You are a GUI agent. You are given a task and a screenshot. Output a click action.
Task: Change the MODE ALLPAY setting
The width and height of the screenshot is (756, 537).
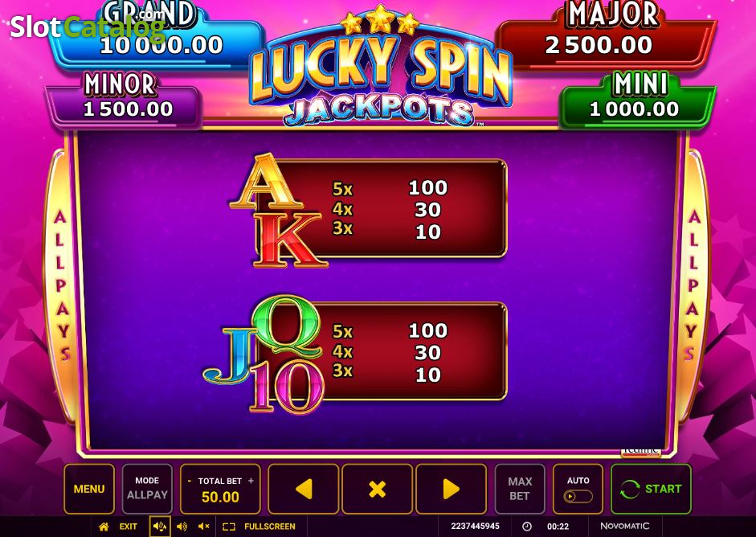coord(147,490)
